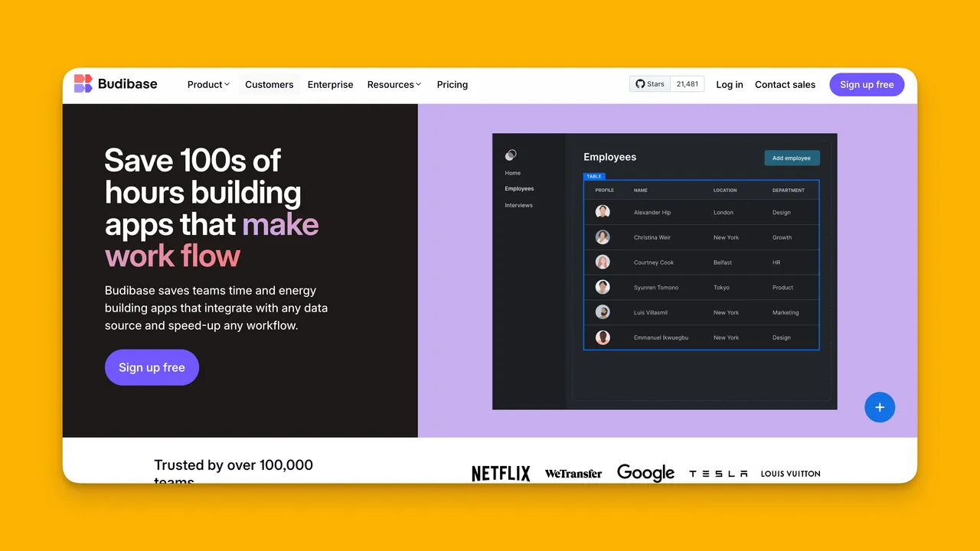Viewport: 980px width, 551px height.
Task: Click Alexander Hip's profile avatar
Action: click(x=603, y=212)
